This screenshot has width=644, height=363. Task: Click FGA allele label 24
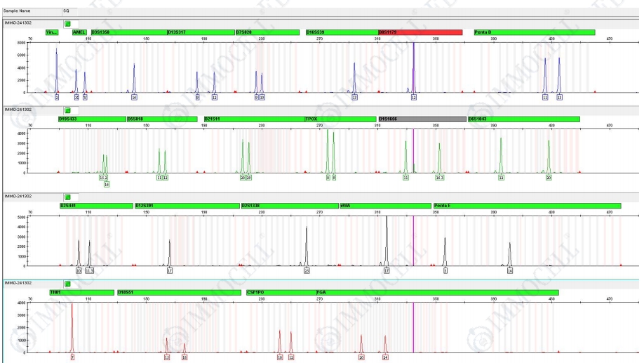point(385,357)
